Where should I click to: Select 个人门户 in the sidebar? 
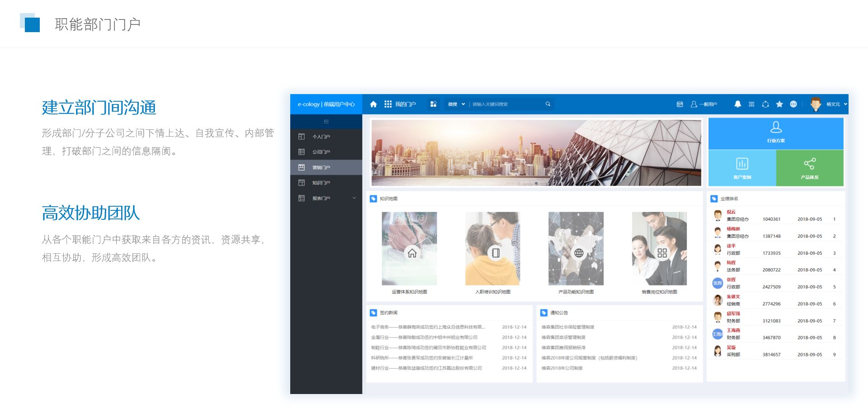[321, 137]
